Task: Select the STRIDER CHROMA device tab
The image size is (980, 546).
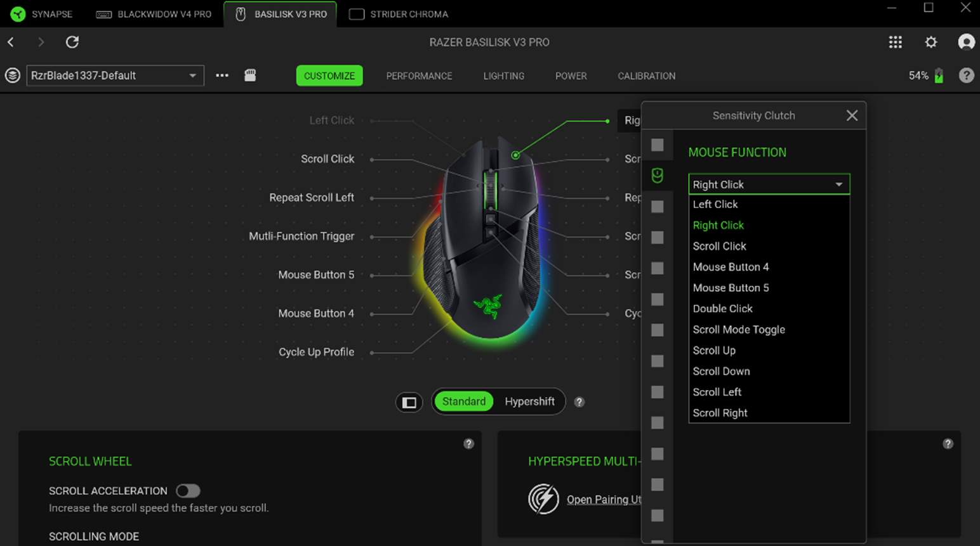Action: click(x=398, y=13)
